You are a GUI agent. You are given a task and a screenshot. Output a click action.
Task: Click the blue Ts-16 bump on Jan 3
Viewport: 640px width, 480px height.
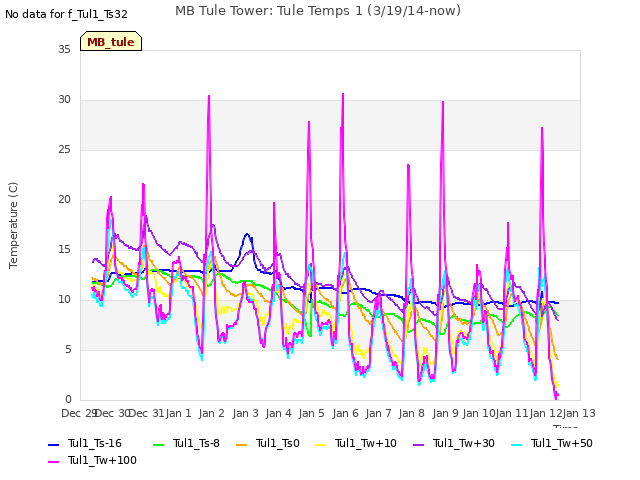[x=247, y=235]
